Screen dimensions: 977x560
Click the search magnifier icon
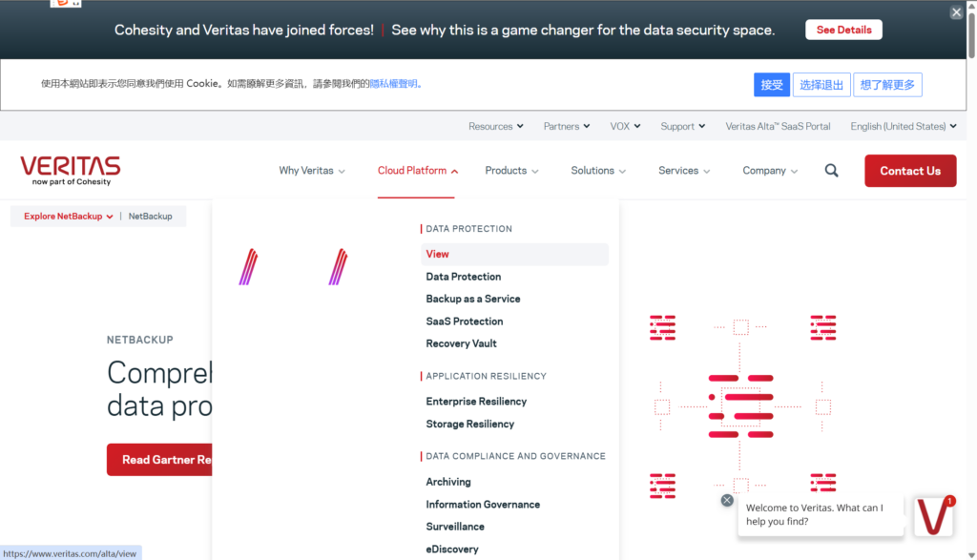pyautogui.click(x=832, y=171)
